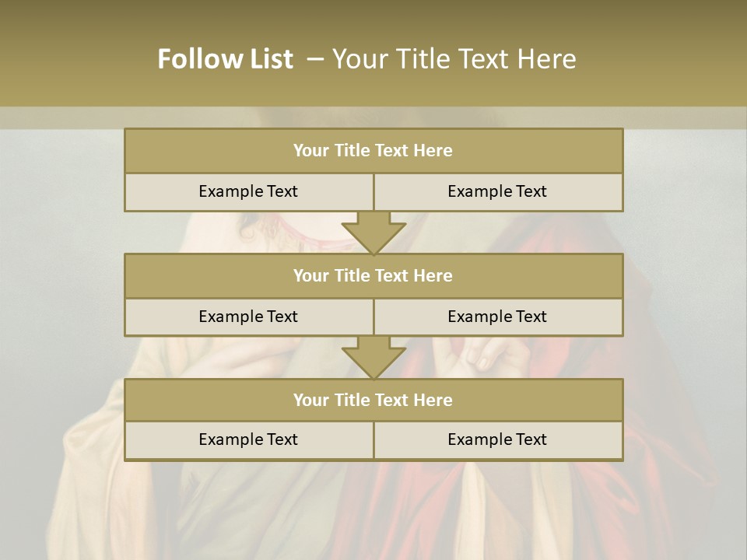This screenshot has width=747, height=560.
Task: Click the left 'Example Text' cell in bottom block
Action: (248, 439)
